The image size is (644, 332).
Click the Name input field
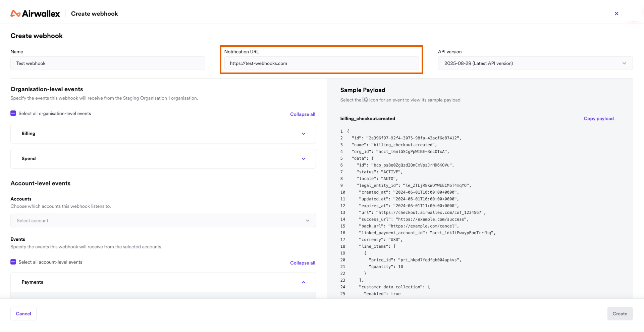[x=108, y=63]
